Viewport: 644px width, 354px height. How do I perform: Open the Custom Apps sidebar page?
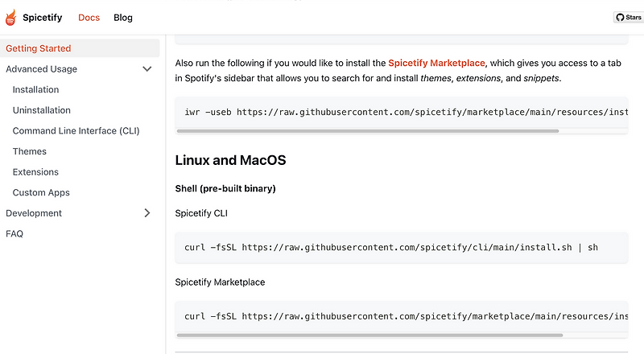[x=41, y=192]
